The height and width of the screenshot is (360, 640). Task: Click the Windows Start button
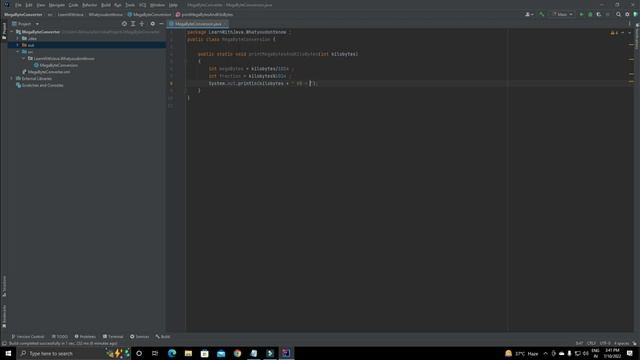[8, 353]
